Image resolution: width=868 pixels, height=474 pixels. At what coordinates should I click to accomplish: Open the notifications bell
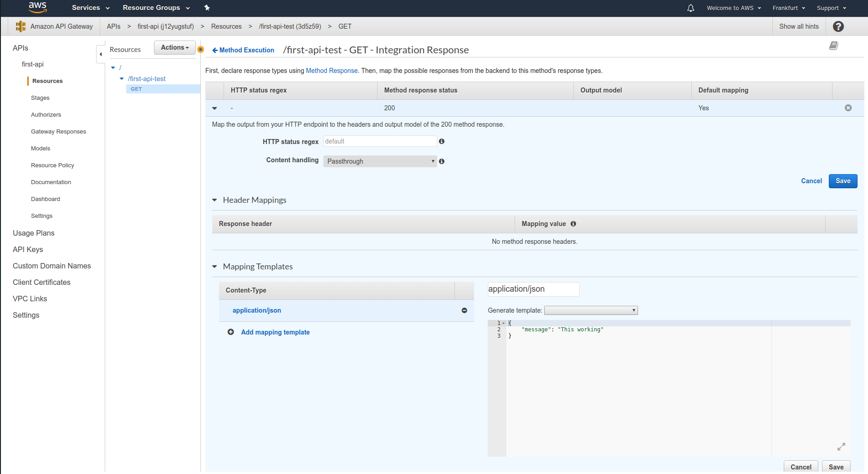click(x=690, y=8)
